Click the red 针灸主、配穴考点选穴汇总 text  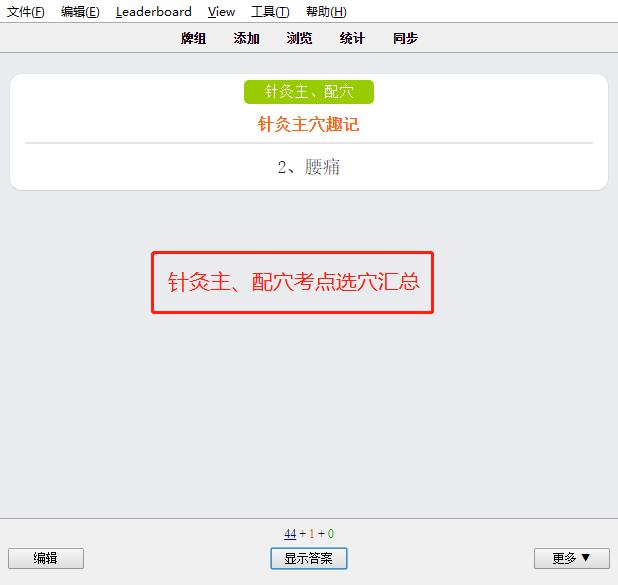(x=293, y=282)
